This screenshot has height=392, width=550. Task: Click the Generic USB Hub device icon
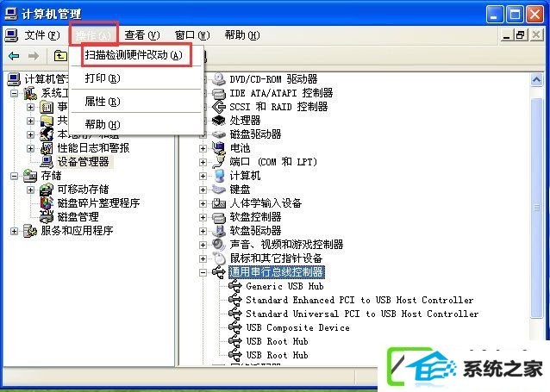235,286
